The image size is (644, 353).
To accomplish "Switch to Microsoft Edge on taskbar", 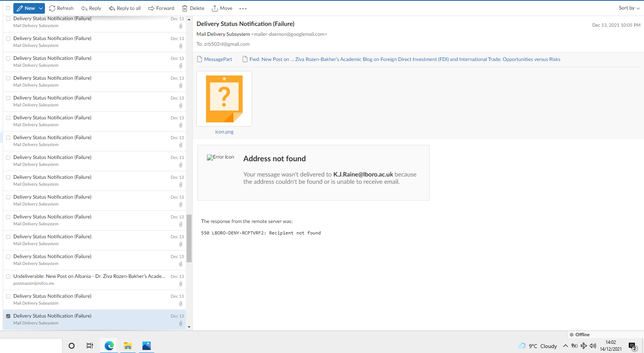I will tap(109, 346).
